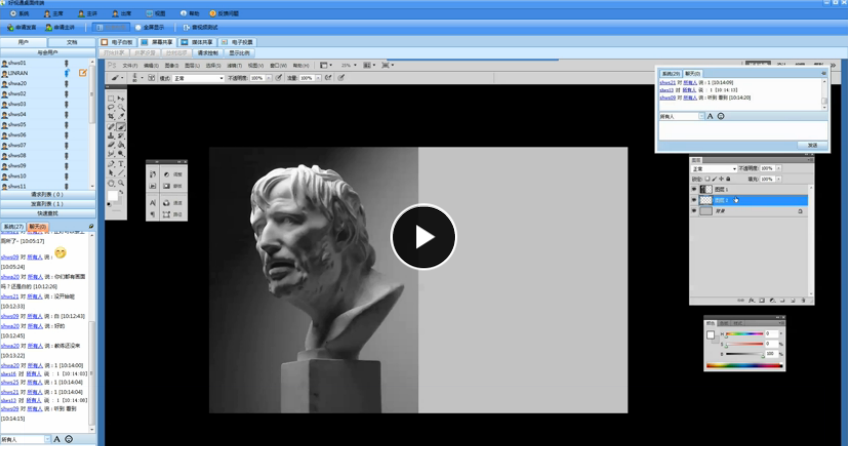Toggle microphone icon for user LINRAN
This screenshot has width=848, height=469.
click(x=67, y=72)
